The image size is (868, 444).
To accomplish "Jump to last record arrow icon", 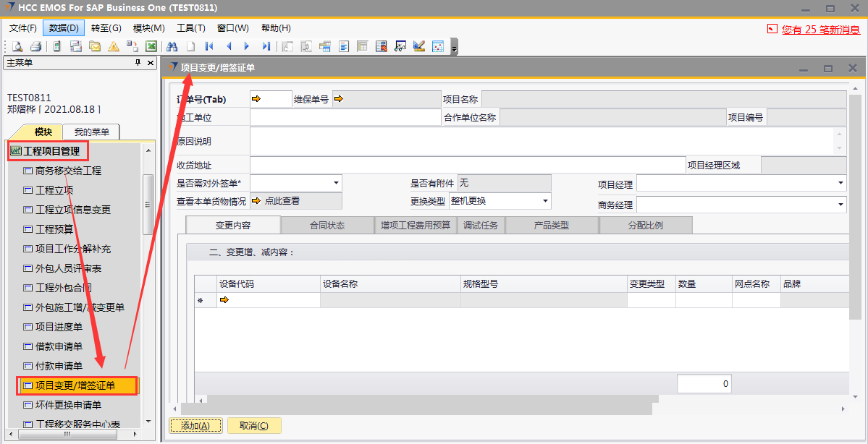I will coord(266,46).
